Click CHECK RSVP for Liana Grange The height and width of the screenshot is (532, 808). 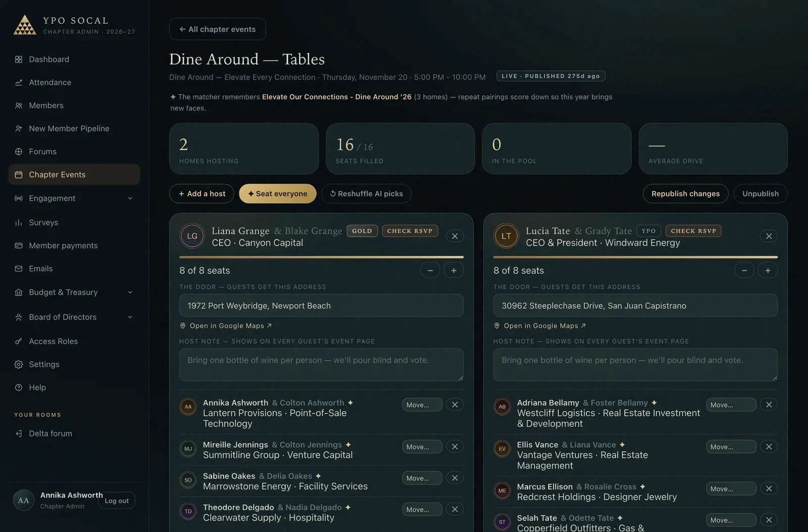click(x=410, y=231)
